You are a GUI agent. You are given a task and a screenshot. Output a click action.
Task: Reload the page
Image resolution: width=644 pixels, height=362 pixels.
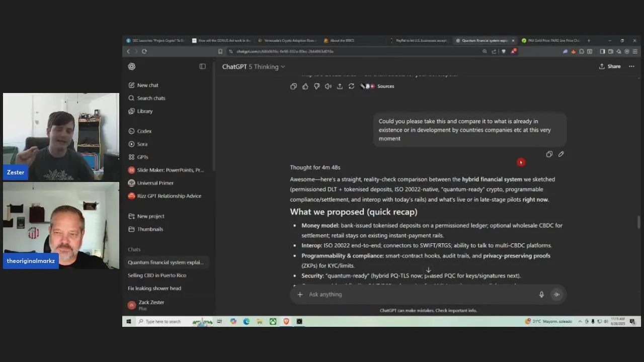pyautogui.click(x=144, y=51)
